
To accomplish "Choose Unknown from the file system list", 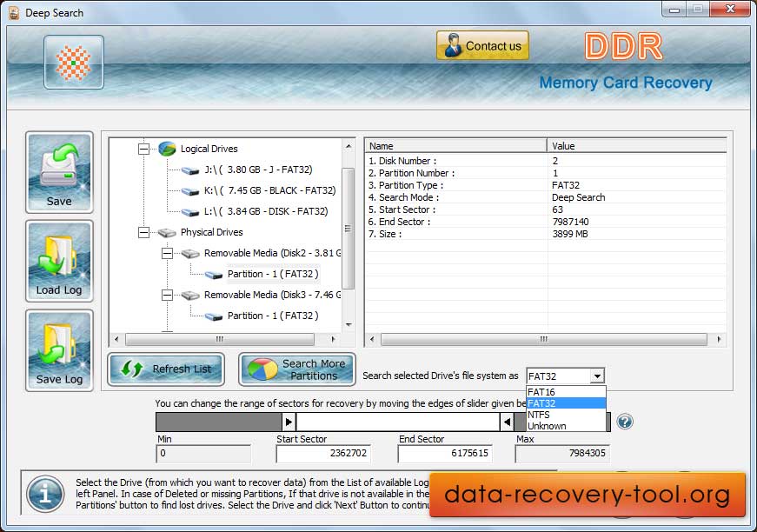I will [566, 426].
